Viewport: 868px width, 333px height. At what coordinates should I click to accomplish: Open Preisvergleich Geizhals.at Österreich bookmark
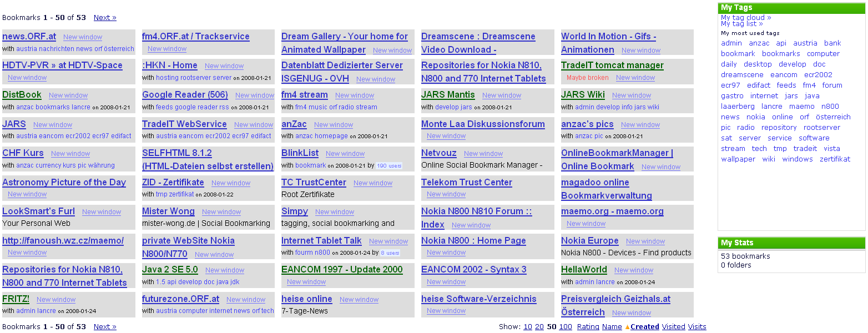click(615, 305)
